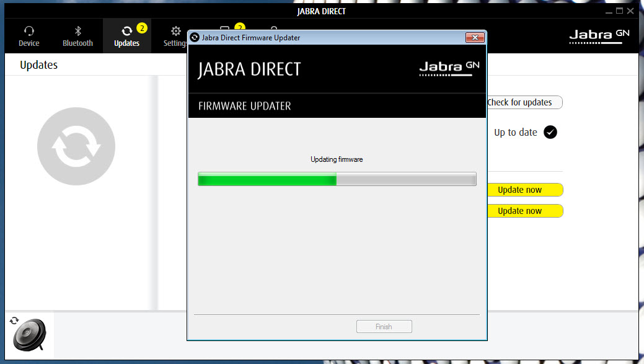Close the Jabra Direct main window
The width and height of the screenshot is (644, 364).
(630, 11)
